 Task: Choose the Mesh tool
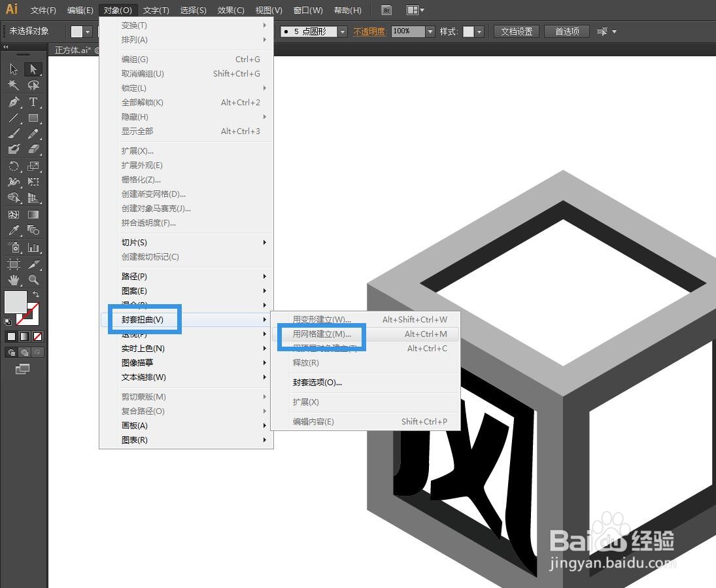pos(13,215)
